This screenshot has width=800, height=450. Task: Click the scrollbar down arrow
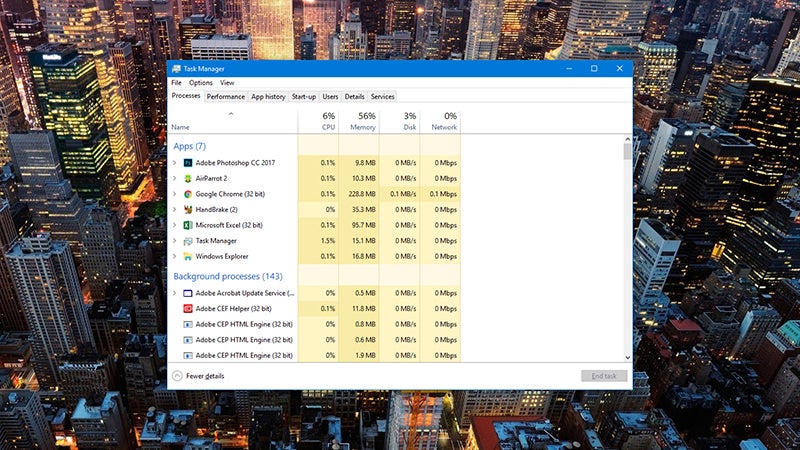[627, 356]
